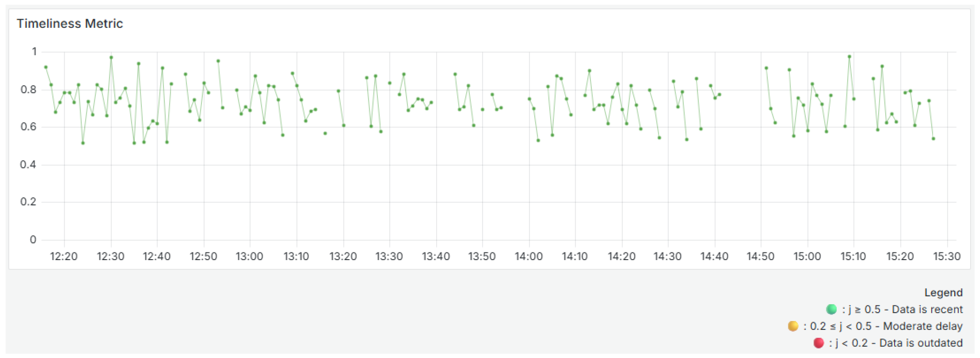The image size is (980, 358).
Task: Click the 0.6 y-axis label
Action: (x=28, y=127)
